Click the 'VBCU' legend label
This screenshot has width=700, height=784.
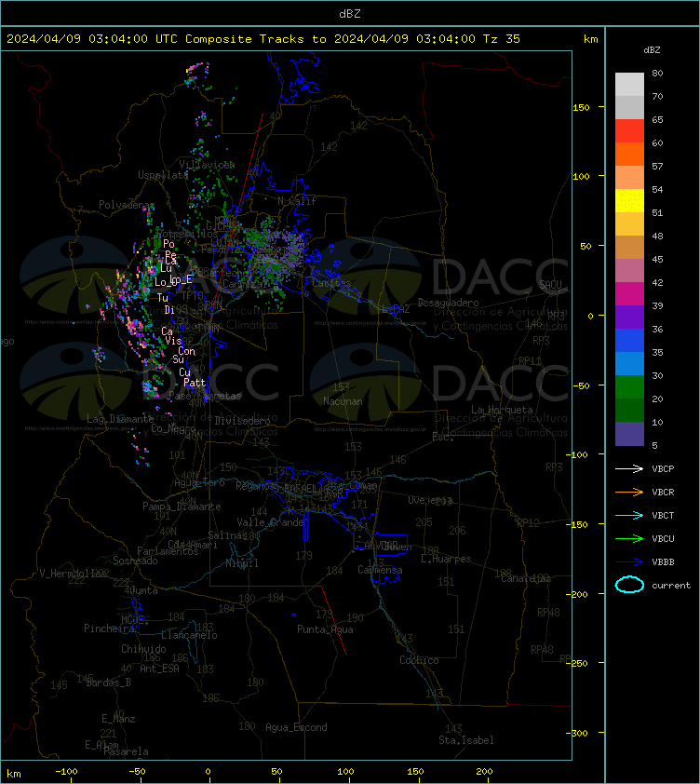click(x=663, y=538)
